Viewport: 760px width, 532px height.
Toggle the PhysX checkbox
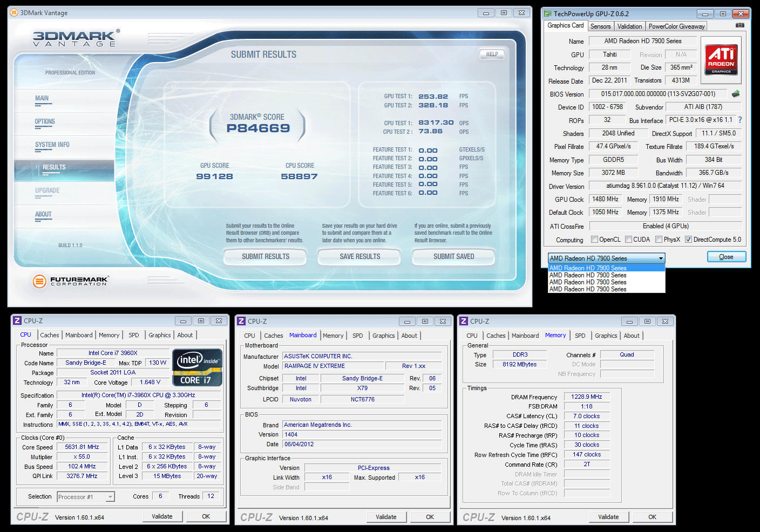click(x=659, y=240)
